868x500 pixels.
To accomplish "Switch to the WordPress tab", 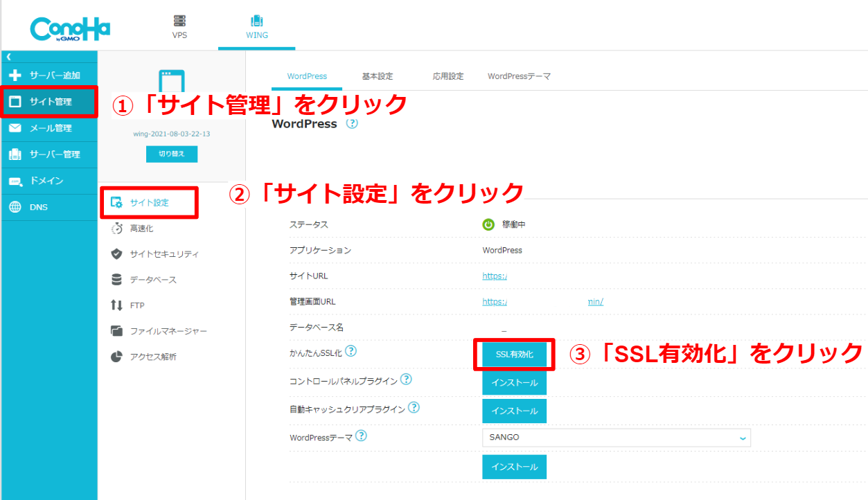I will pyautogui.click(x=307, y=76).
